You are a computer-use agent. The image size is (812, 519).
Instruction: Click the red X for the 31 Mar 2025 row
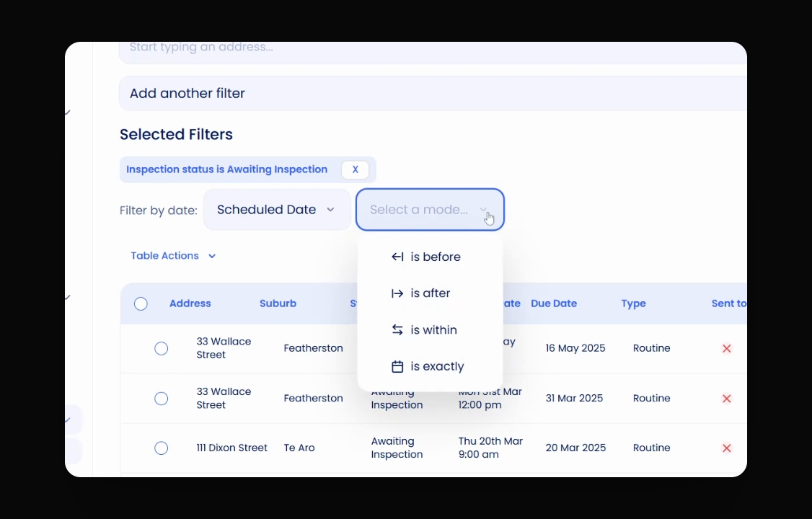(727, 399)
